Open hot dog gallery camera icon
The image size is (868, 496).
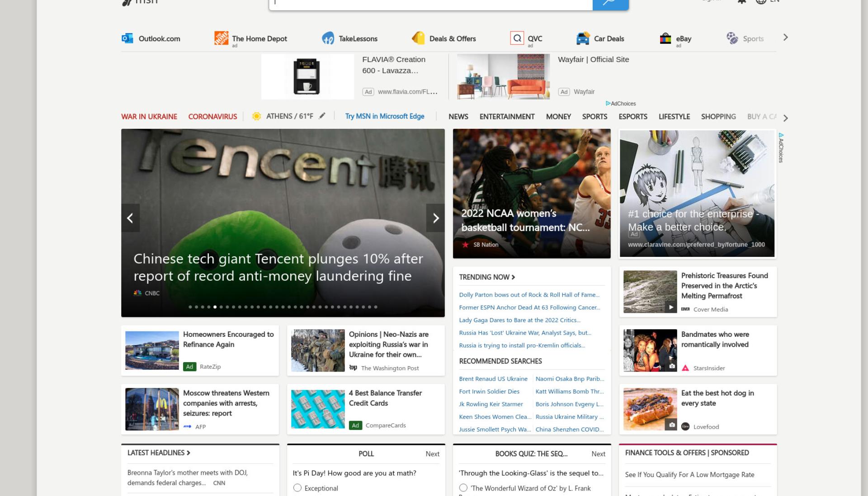click(x=672, y=425)
